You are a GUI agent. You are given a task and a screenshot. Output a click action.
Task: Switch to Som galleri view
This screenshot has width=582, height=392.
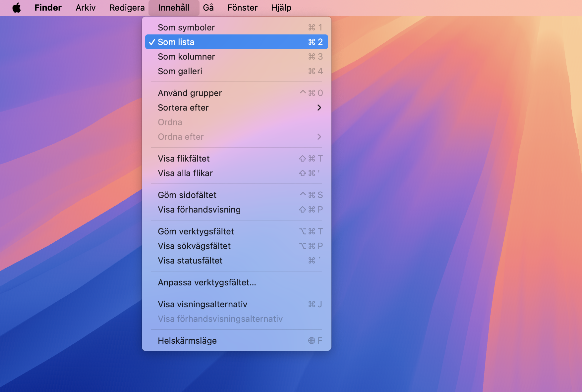[x=237, y=71]
